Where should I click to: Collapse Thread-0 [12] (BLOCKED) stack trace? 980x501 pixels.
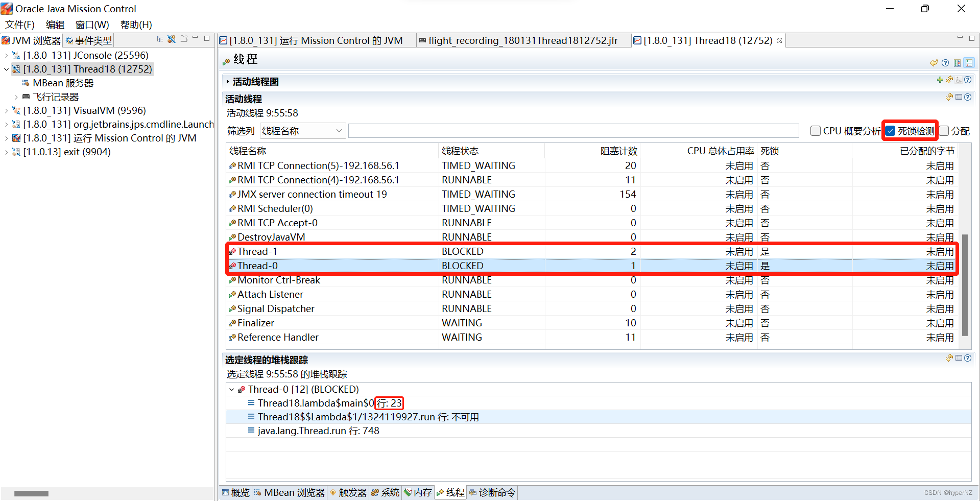tap(232, 389)
